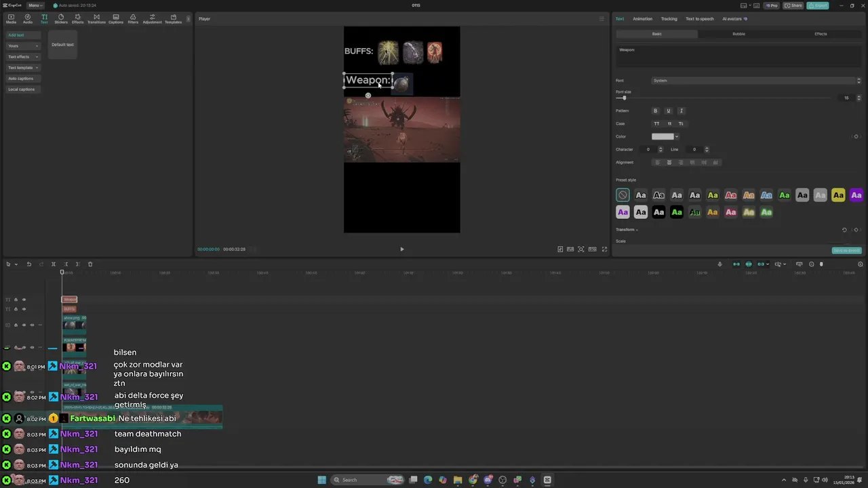Click the Undo icon in timeline toolbar
This screenshot has height=488, width=868.
(28, 264)
